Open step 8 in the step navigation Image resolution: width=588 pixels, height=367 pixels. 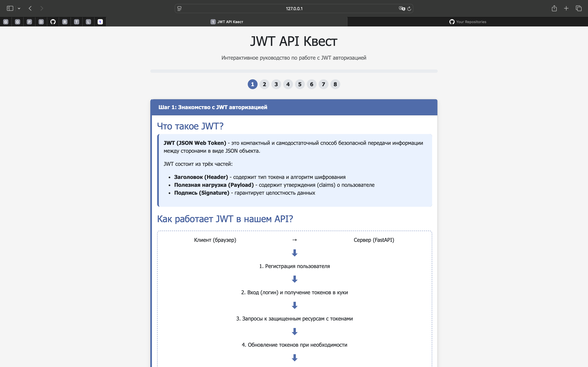point(335,84)
